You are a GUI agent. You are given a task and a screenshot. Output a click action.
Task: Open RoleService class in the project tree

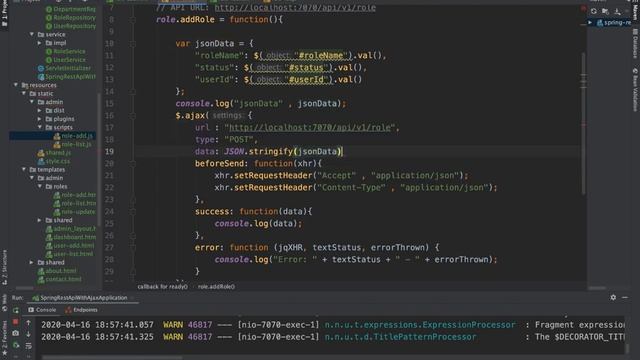(x=65, y=51)
